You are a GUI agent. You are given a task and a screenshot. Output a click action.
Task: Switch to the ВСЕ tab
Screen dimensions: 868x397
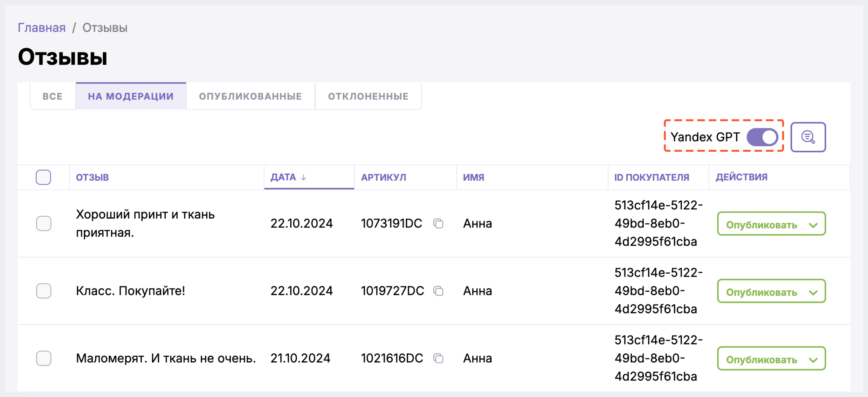click(x=52, y=96)
